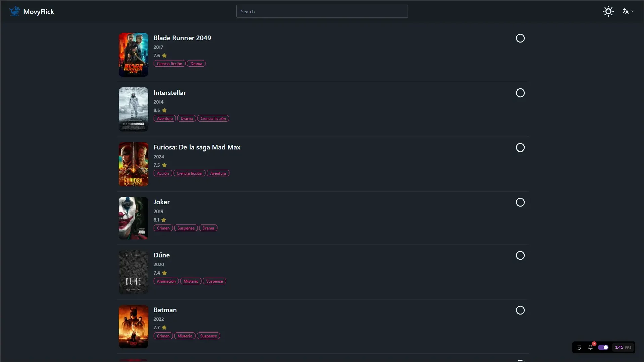Viewport: 644px width, 362px height.
Task: Open Dune poster thumbnail
Action: pos(133,272)
